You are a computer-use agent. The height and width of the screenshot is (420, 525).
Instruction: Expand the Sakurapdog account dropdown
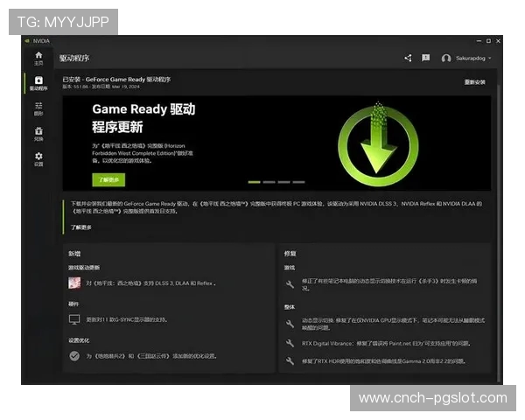(489, 59)
